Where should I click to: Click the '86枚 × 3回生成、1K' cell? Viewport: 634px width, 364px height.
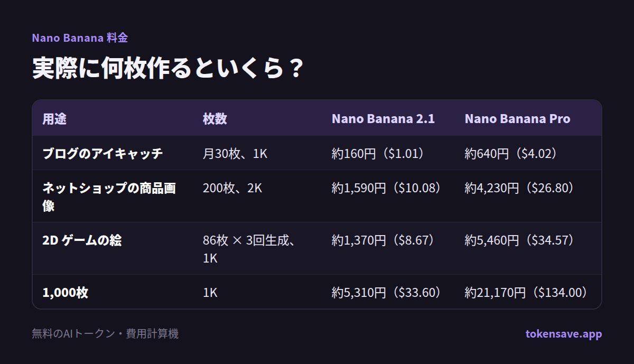point(248,249)
